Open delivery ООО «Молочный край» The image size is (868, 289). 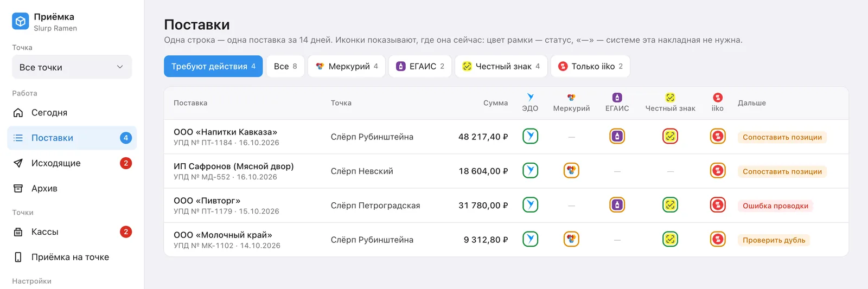222,234
